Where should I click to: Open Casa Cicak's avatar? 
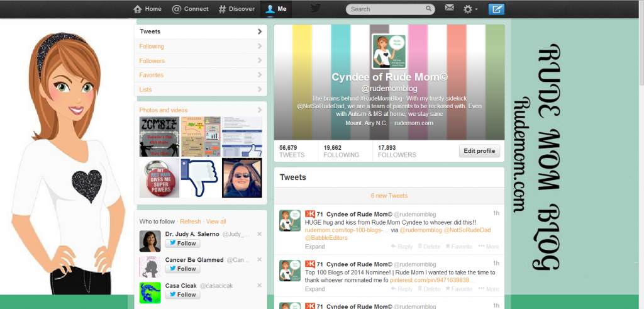[x=150, y=293]
